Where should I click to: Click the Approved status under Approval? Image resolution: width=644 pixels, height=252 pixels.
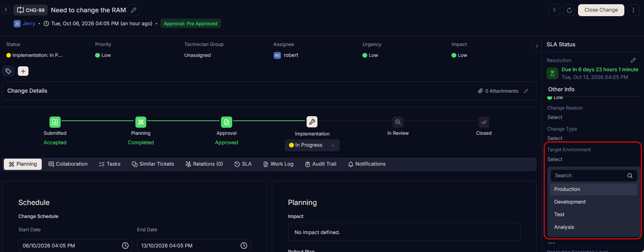pyautogui.click(x=227, y=142)
